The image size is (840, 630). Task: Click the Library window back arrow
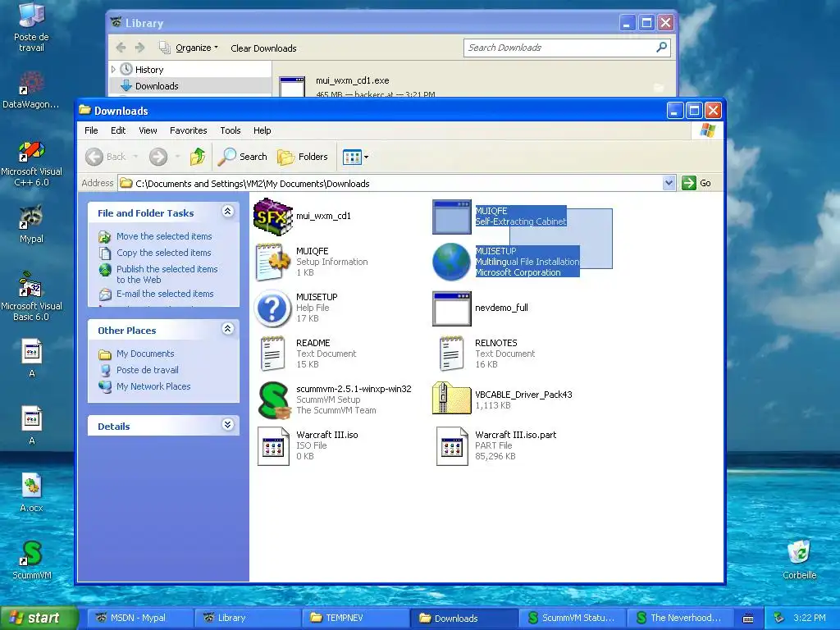121,48
